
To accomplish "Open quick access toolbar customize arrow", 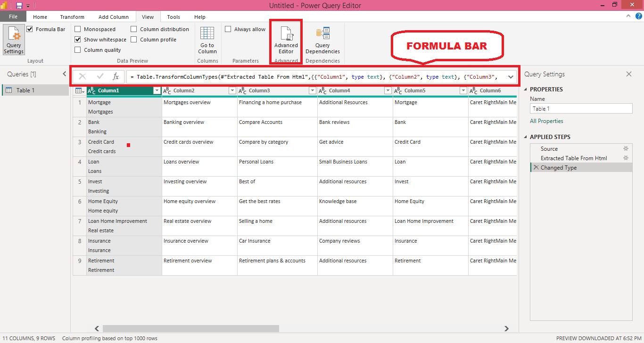I will click(x=28, y=6).
